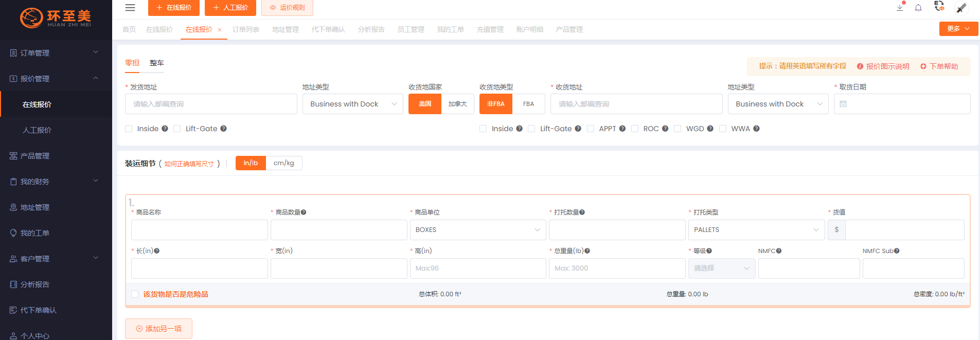Click into the 商品名称 input field

point(199,230)
